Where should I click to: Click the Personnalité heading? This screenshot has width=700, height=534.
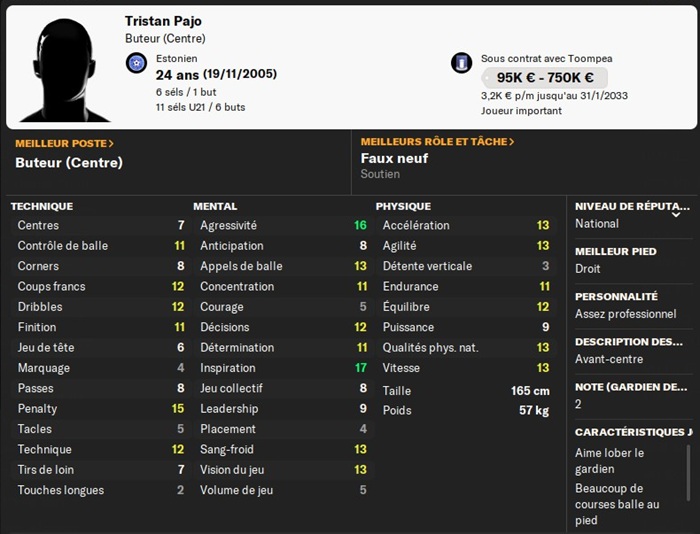click(x=616, y=297)
